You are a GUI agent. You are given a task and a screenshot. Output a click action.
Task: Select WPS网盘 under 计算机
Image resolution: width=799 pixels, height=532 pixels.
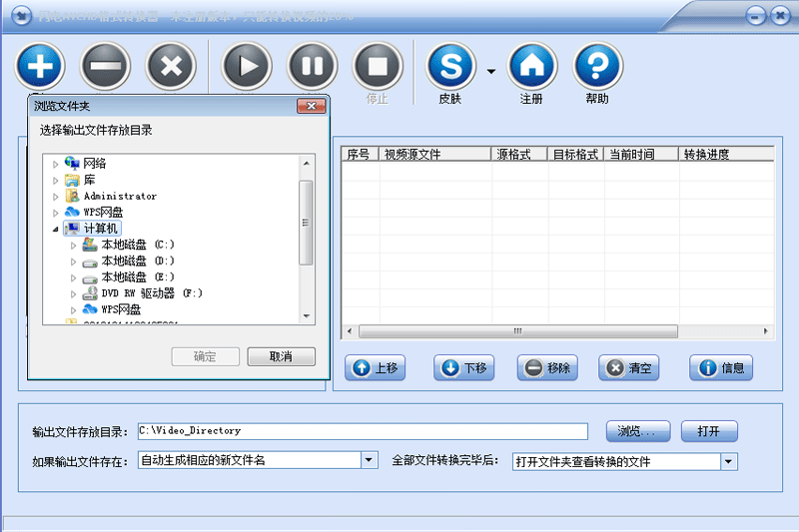pos(121,309)
